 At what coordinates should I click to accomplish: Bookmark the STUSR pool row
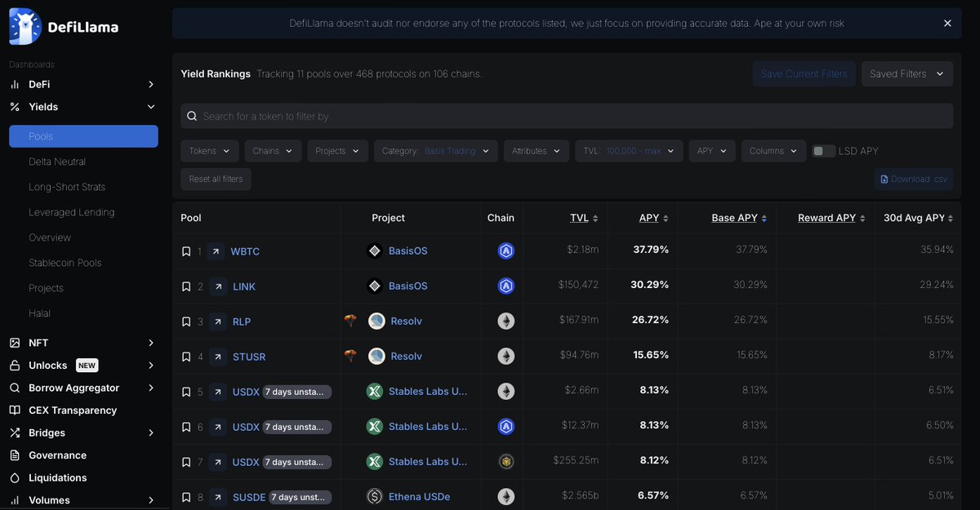tap(186, 357)
